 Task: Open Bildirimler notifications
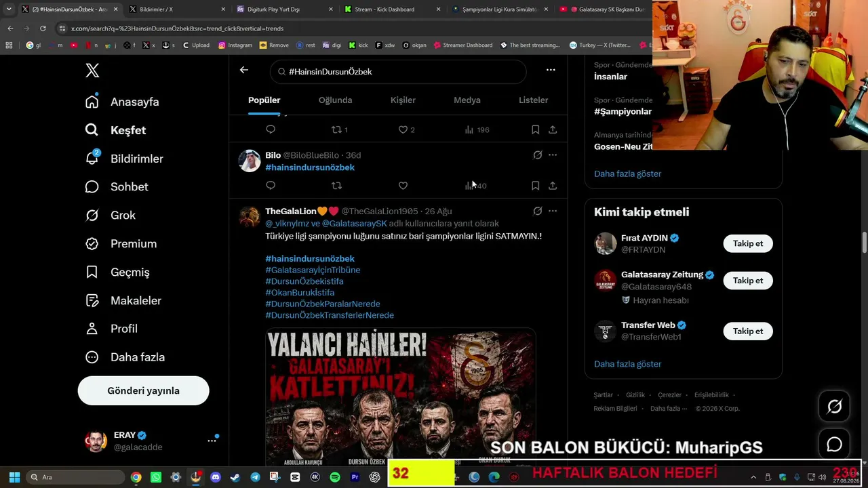pyautogui.click(x=124, y=159)
